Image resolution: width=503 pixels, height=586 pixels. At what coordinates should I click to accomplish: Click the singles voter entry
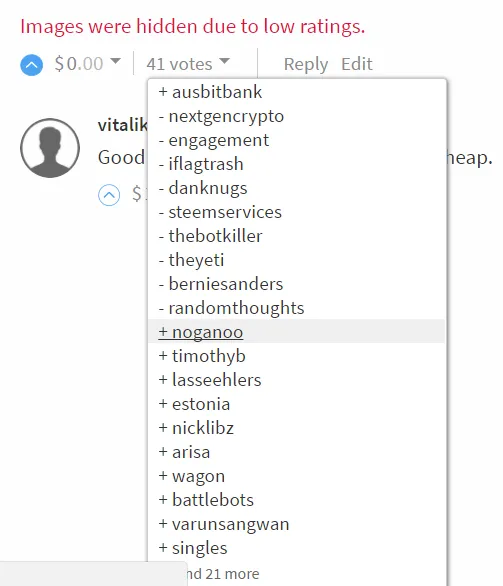pyautogui.click(x=193, y=548)
